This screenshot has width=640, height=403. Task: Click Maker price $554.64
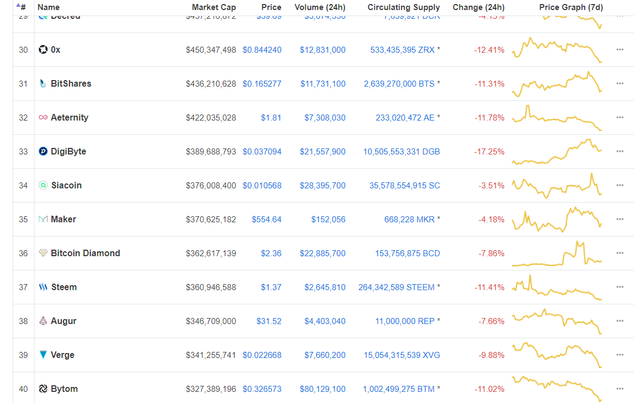tap(266, 219)
